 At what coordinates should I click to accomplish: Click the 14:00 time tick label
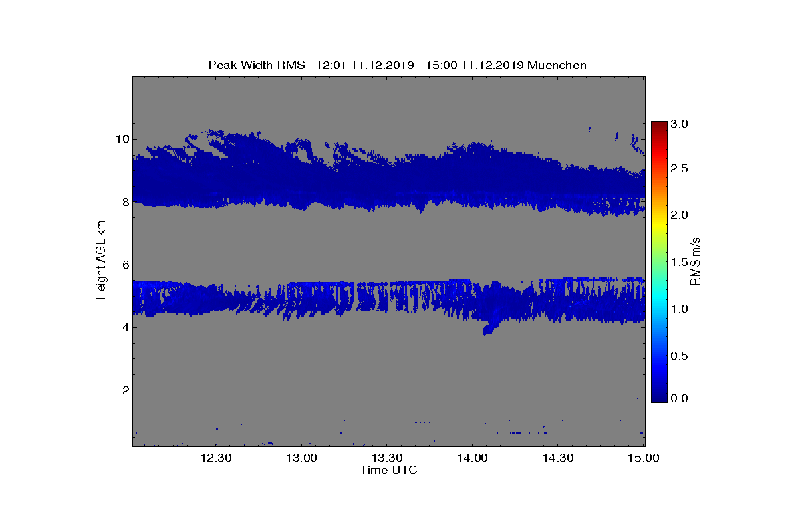coord(473,458)
